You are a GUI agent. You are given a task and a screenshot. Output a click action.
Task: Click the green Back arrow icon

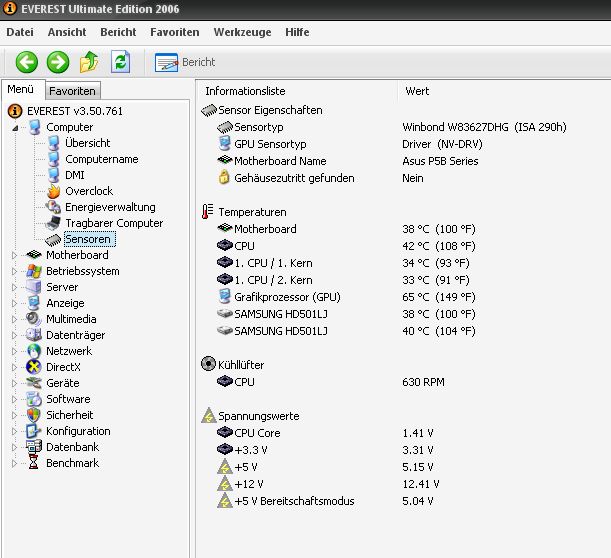pyautogui.click(x=26, y=62)
